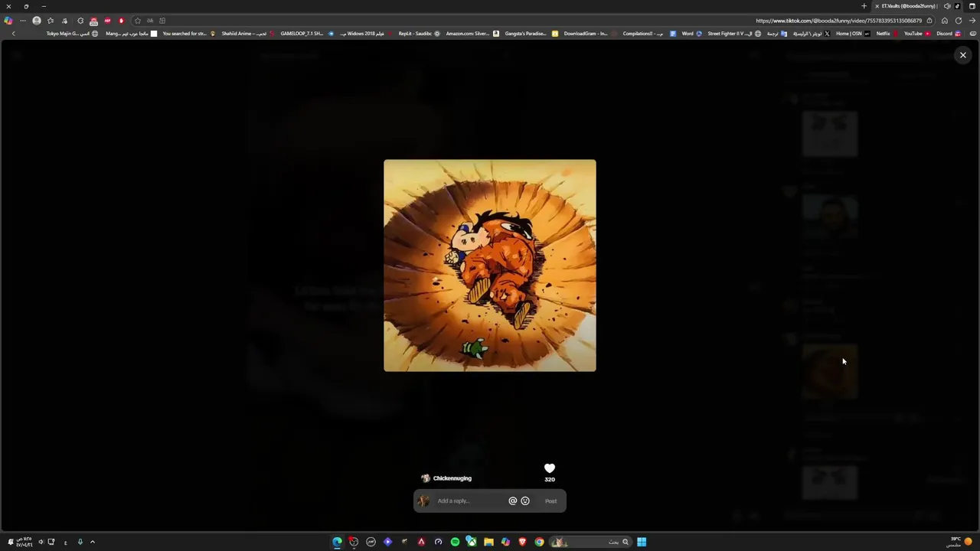Open Google Chrome from the taskbar
The image size is (980, 551).
[539, 542]
